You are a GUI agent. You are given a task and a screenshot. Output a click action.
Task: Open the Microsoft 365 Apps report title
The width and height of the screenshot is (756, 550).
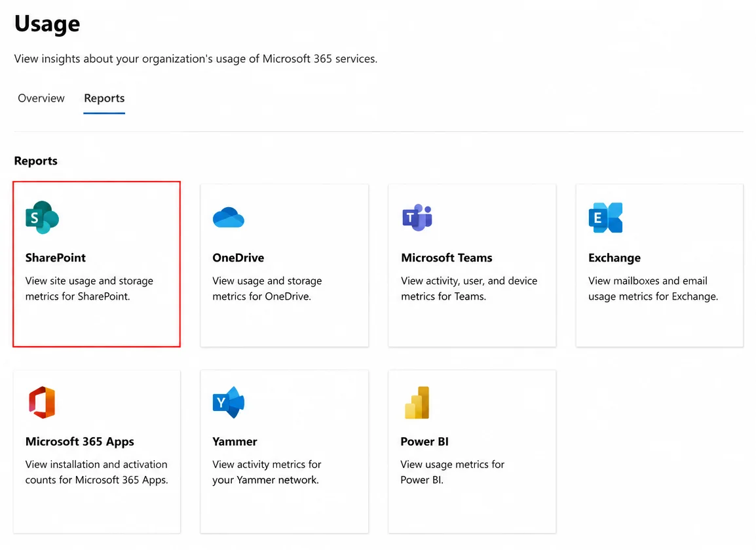tap(79, 441)
